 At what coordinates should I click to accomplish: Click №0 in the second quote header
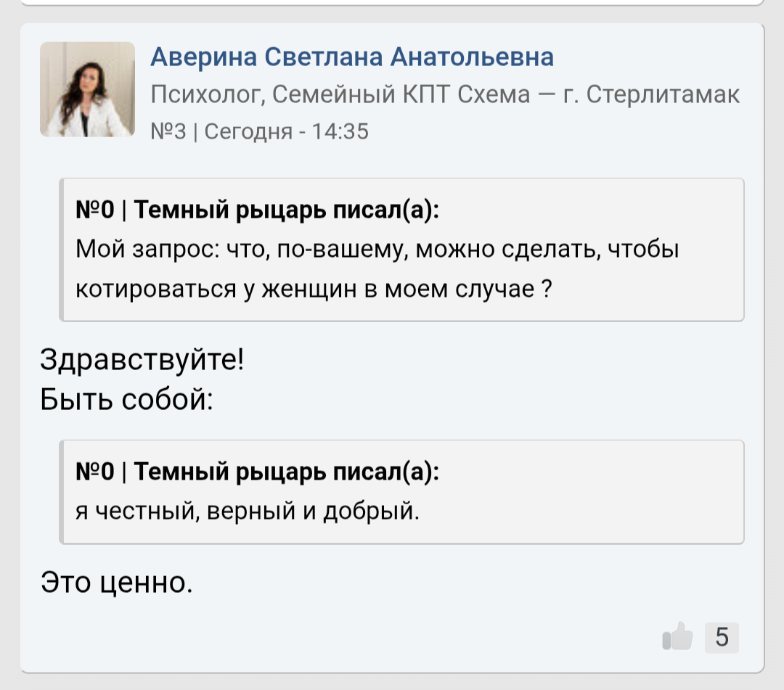pyautogui.click(x=95, y=471)
